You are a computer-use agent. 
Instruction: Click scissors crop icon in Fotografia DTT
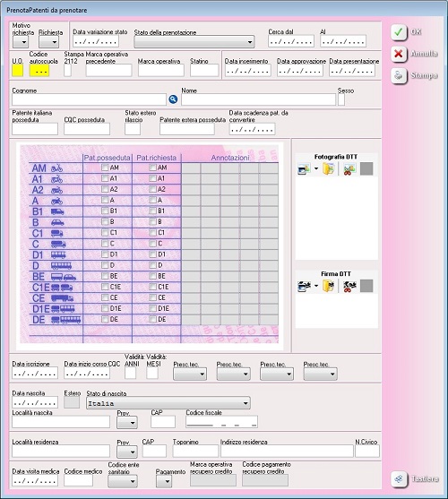(x=349, y=169)
